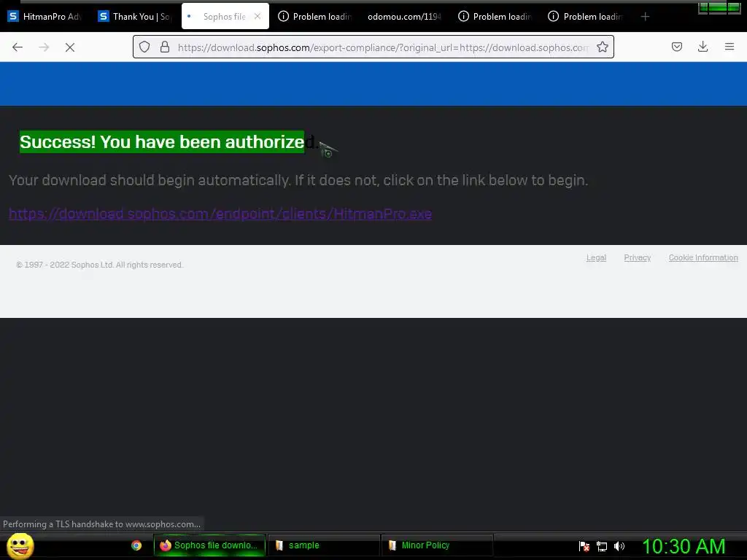Viewport: 747px width, 560px height.
Task: Open the Cookie Information footer link
Action: point(703,257)
